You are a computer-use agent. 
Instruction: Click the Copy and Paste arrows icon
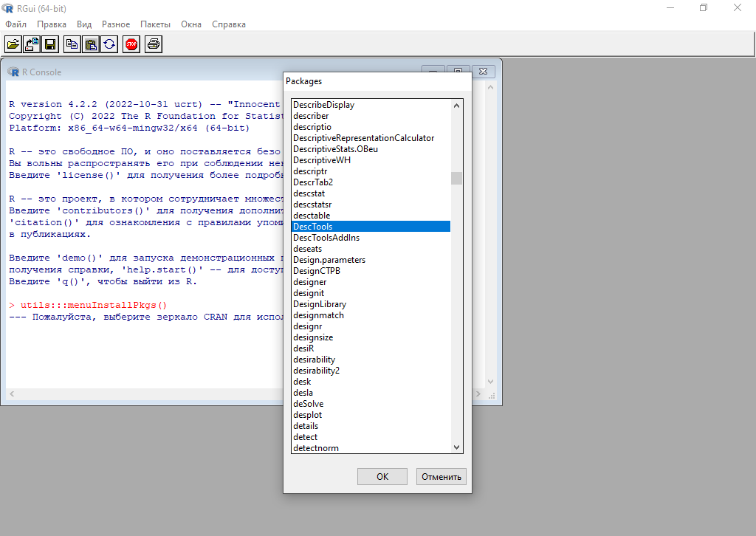109,44
